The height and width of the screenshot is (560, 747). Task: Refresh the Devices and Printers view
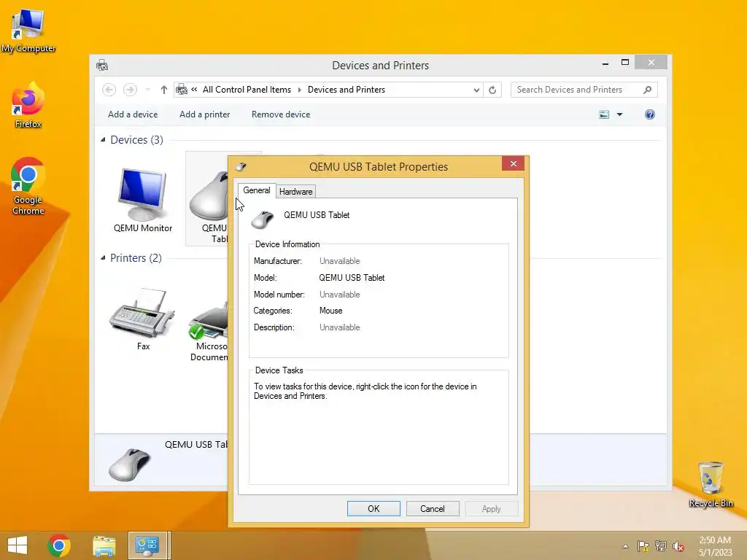(x=492, y=90)
